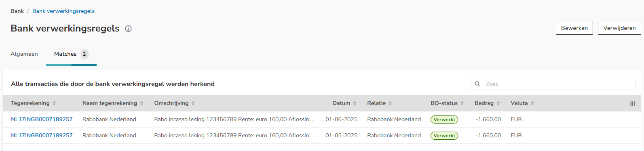Sort by Naam tegenrekening arrows
This screenshot has width=644, height=151.
point(141,103)
